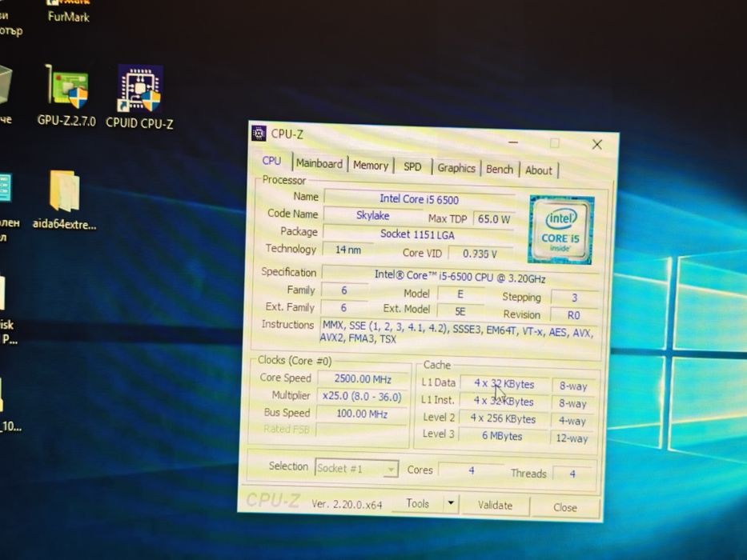The image size is (747, 560).
Task: Close the CPU-Z window with X
Action: (x=597, y=144)
